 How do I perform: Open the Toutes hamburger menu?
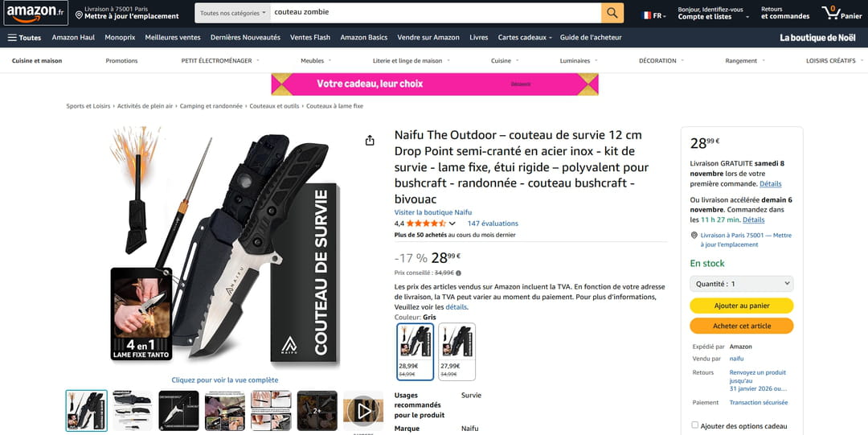pyautogui.click(x=24, y=38)
